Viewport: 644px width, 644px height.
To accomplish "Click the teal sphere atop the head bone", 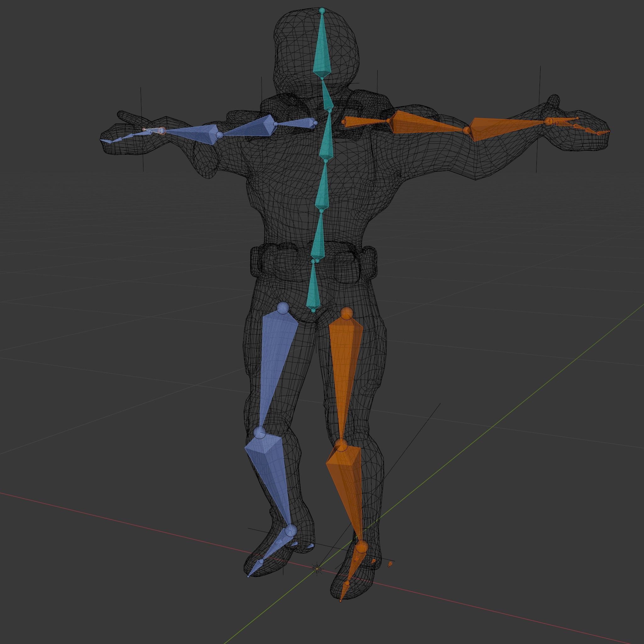I will [322, 11].
